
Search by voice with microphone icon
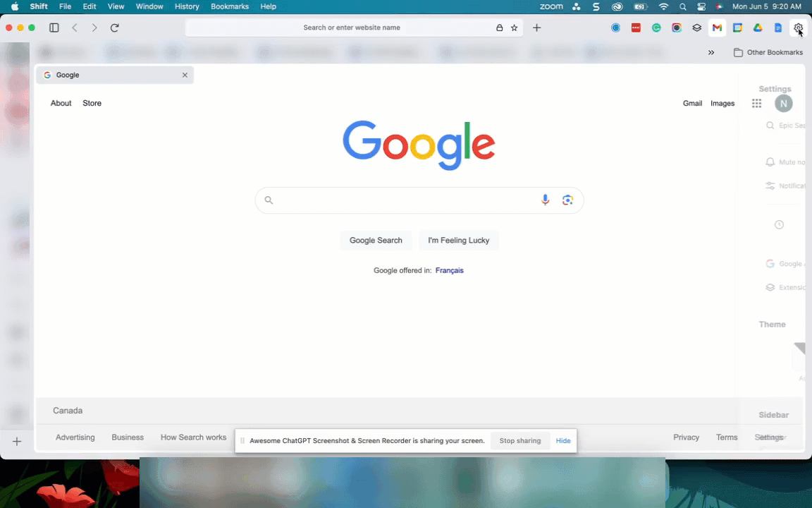[x=545, y=200]
